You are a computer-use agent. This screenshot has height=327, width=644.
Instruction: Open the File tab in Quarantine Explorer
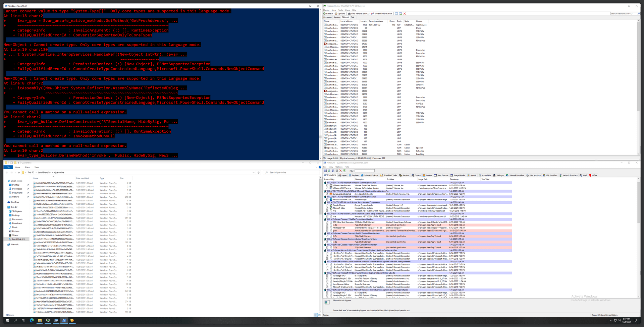tap(8, 167)
